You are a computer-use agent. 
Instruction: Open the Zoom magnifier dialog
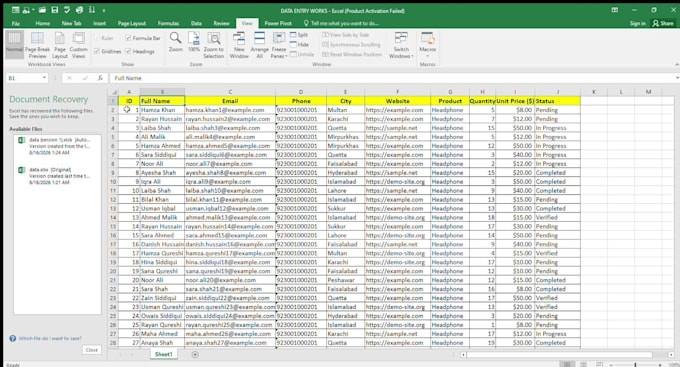coord(176,42)
